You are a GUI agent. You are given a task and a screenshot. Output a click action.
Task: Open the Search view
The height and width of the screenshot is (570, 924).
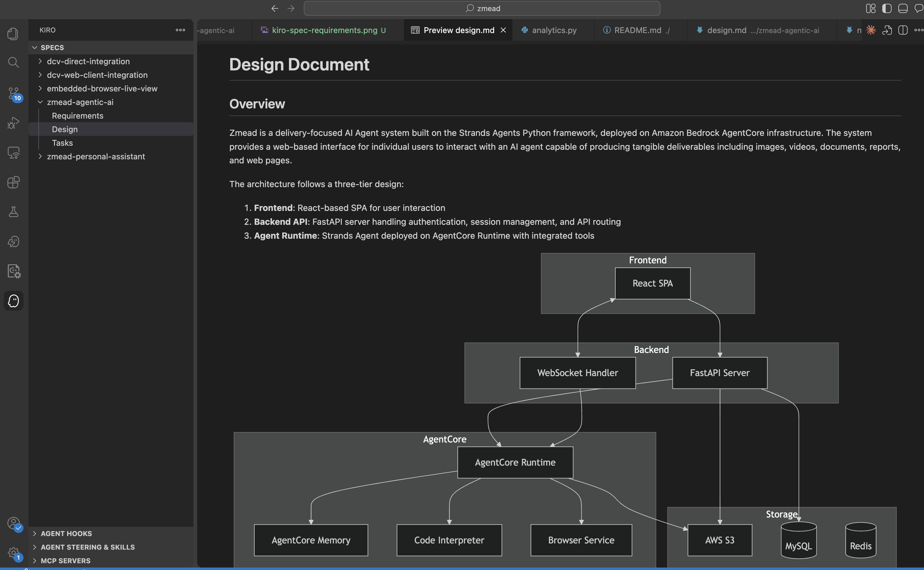[x=13, y=62]
